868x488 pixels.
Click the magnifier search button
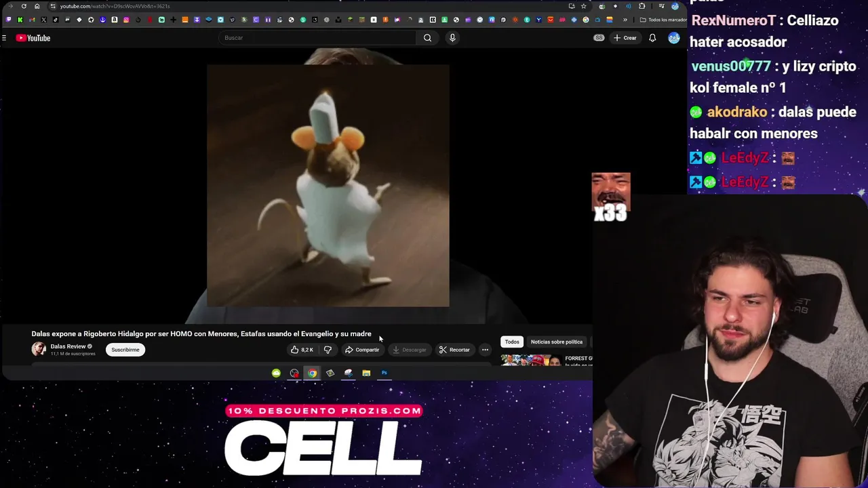click(x=427, y=38)
